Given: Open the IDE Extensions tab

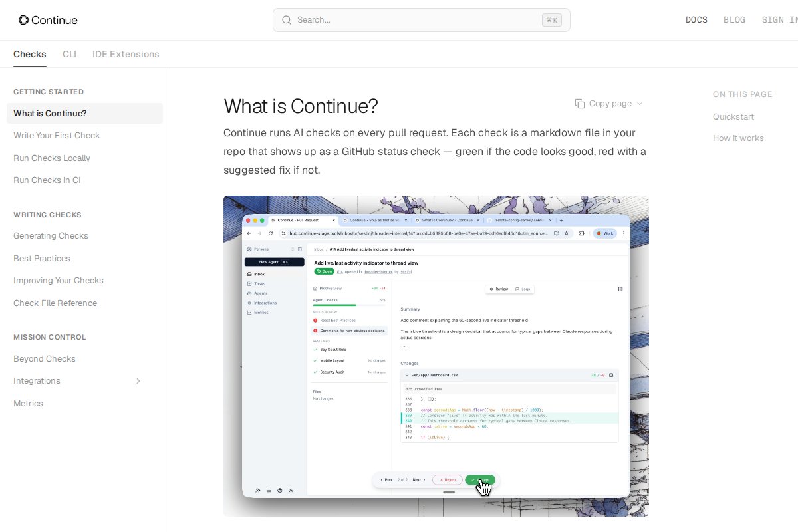Looking at the screenshot, I should (x=126, y=54).
